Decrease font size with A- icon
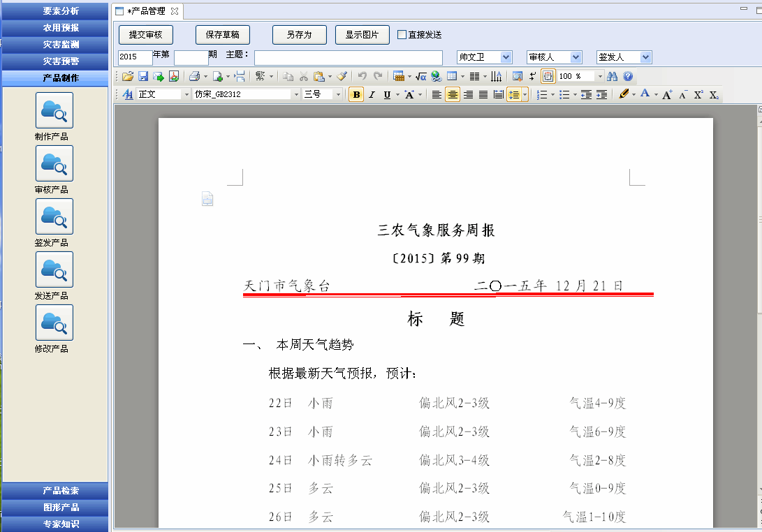762x532 pixels. 683,95
